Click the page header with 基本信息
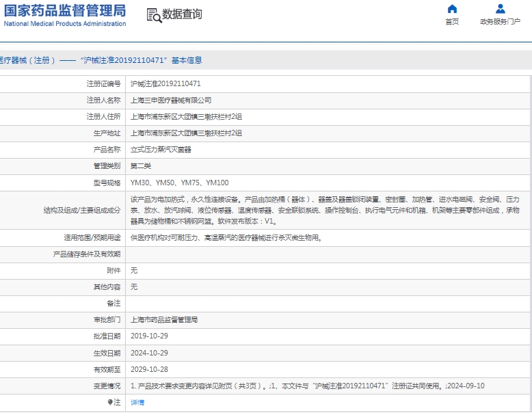This screenshot has width=532, height=415. coord(101,60)
